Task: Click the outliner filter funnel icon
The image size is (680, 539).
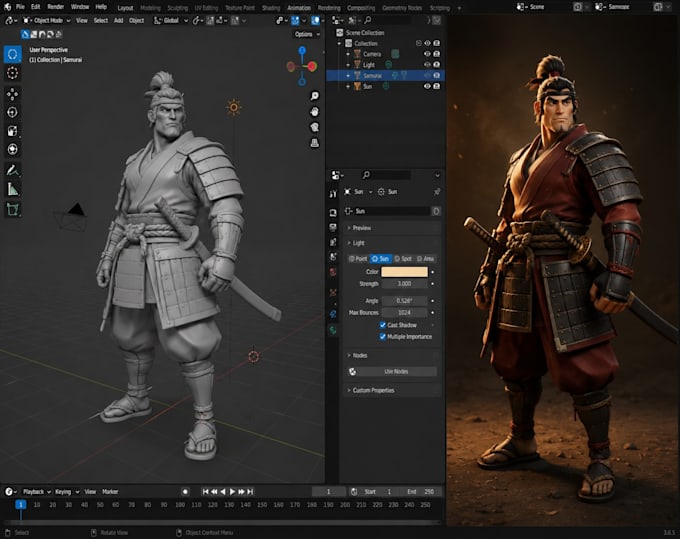Action: [x=437, y=20]
